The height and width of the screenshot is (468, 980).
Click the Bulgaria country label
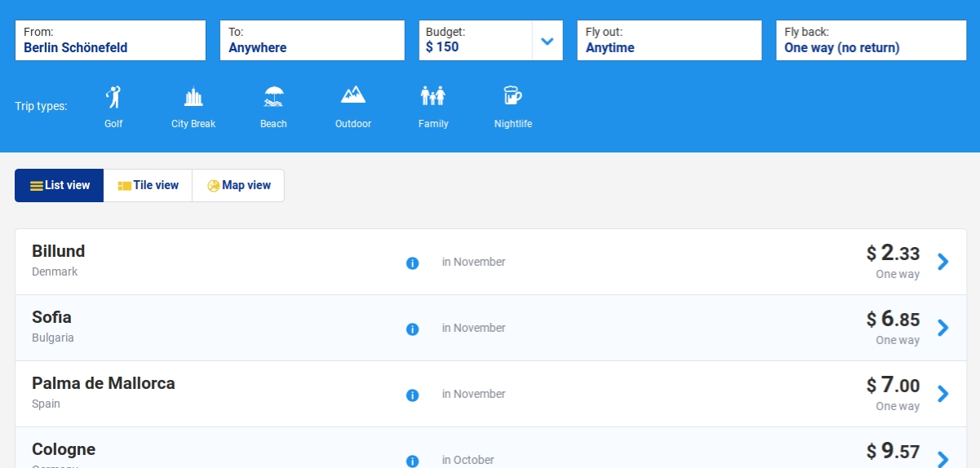pos(53,338)
